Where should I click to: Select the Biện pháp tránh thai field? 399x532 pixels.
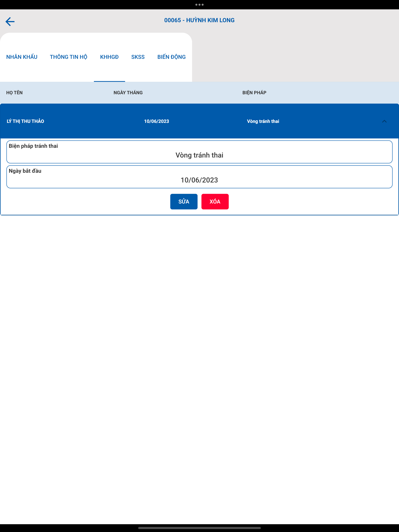(x=199, y=152)
